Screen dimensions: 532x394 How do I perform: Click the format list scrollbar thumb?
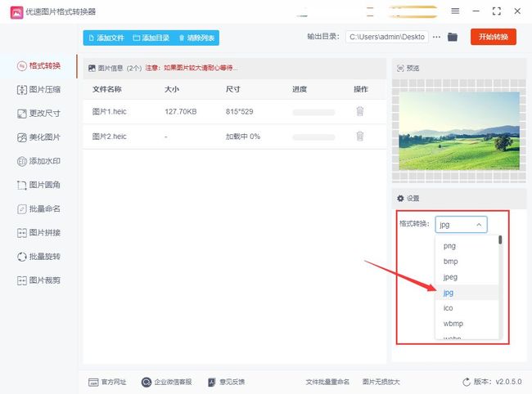500,240
